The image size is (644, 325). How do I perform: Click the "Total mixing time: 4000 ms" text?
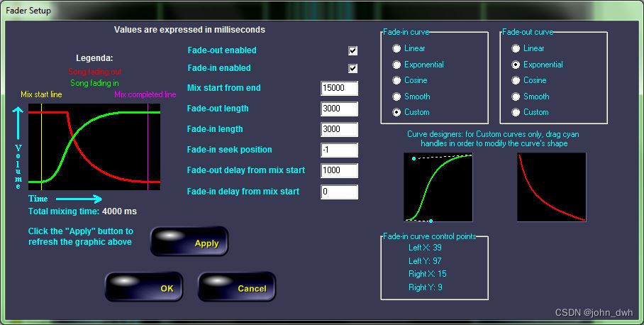pos(82,211)
